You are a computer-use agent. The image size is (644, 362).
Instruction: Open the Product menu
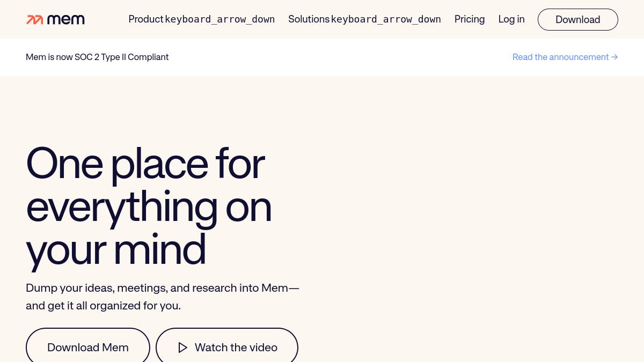(146, 19)
